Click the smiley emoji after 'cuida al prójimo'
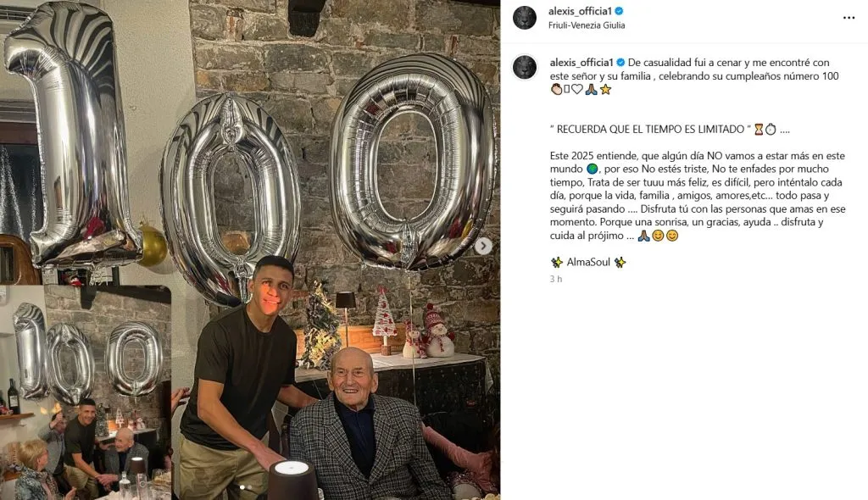 659,235
